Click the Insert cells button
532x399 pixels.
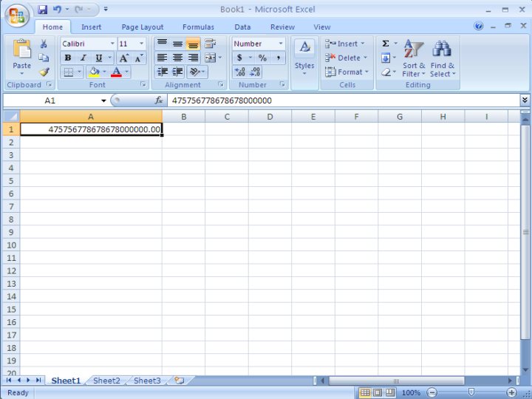345,44
